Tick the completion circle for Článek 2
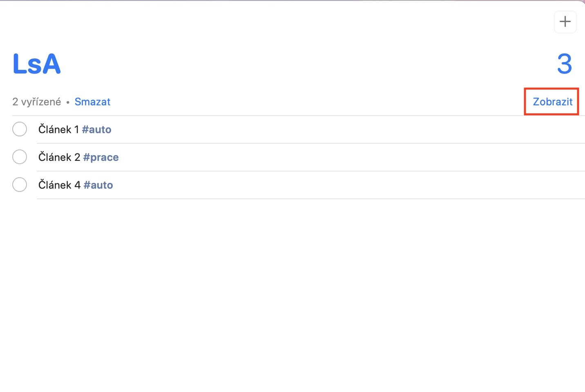Screen dimensions: 585x392 20,157
